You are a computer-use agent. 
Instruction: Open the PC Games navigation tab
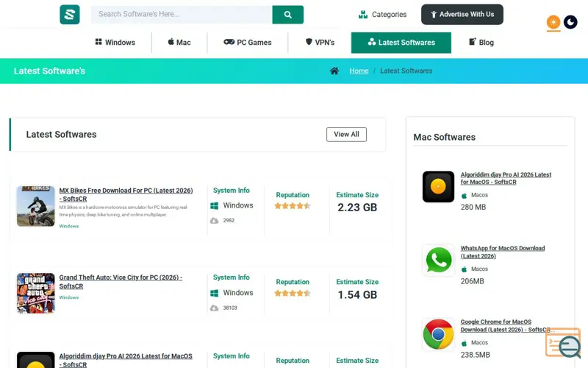coord(248,43)
